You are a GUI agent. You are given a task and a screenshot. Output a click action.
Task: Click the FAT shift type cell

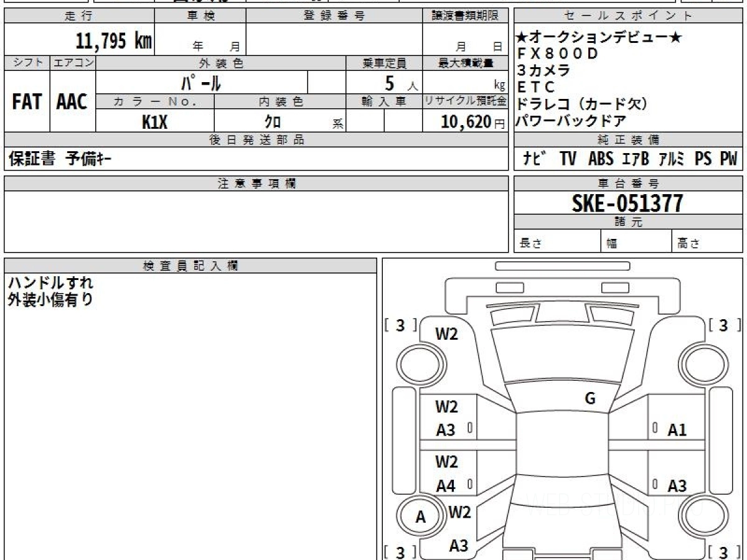click(x=27, y=102)
